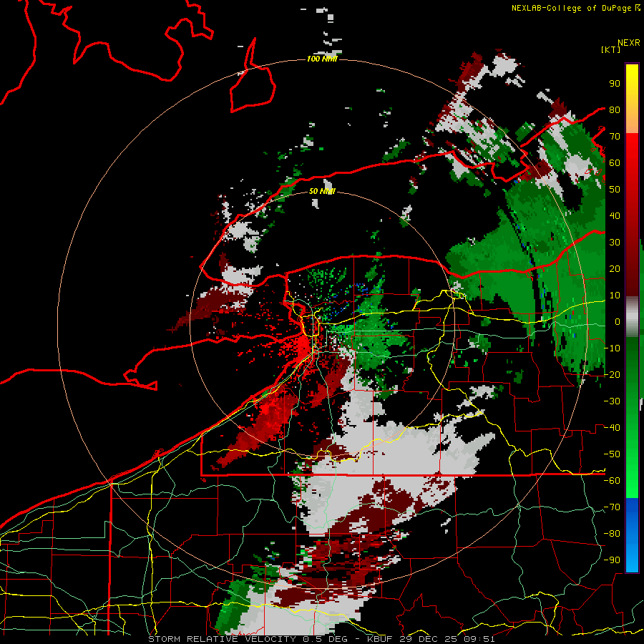Click the 40 value on the velocity scale

(615, 215)
